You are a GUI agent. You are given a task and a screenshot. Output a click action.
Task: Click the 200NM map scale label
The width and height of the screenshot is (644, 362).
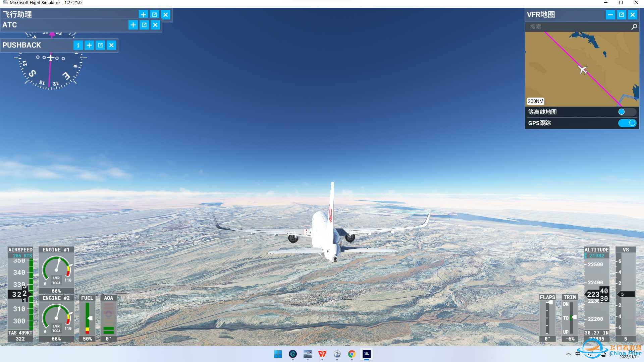535,101
